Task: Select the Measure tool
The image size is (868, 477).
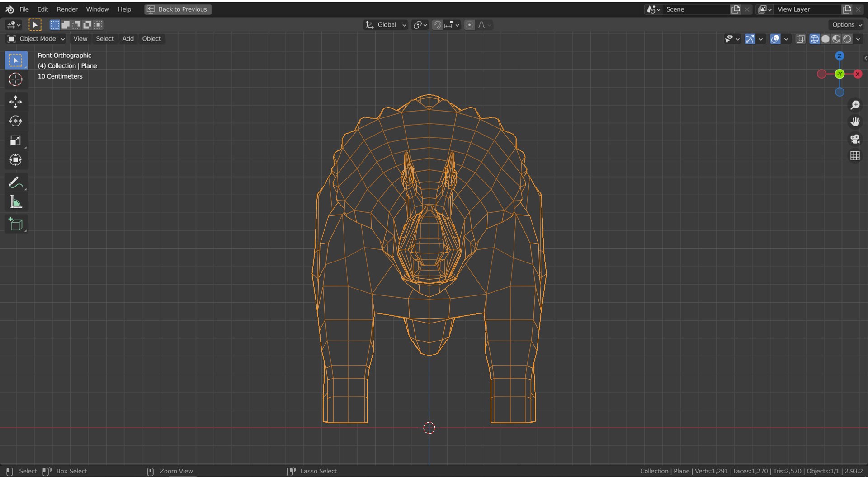Action: pos(15,202)
